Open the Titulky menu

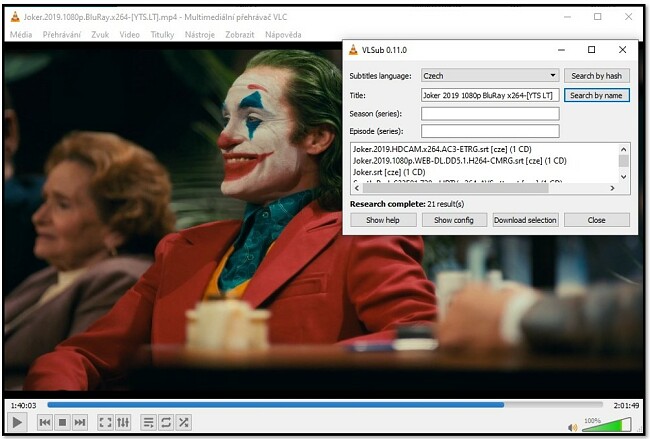(x=162, y=35)
